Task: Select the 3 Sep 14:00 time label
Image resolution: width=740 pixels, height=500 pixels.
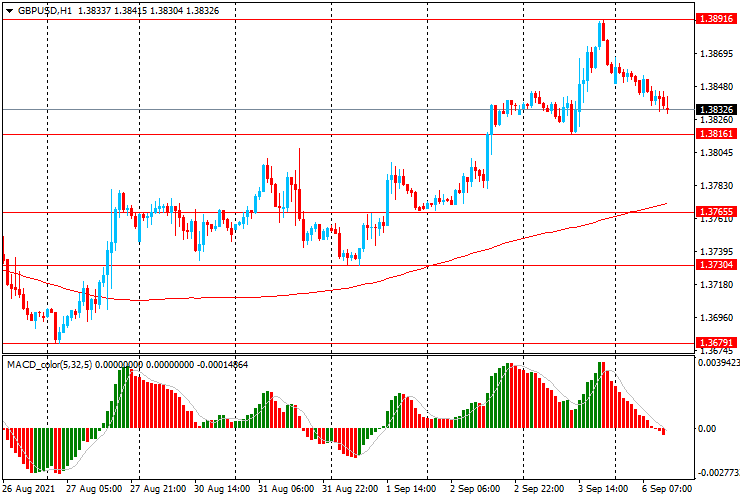Action: point(603,489)
